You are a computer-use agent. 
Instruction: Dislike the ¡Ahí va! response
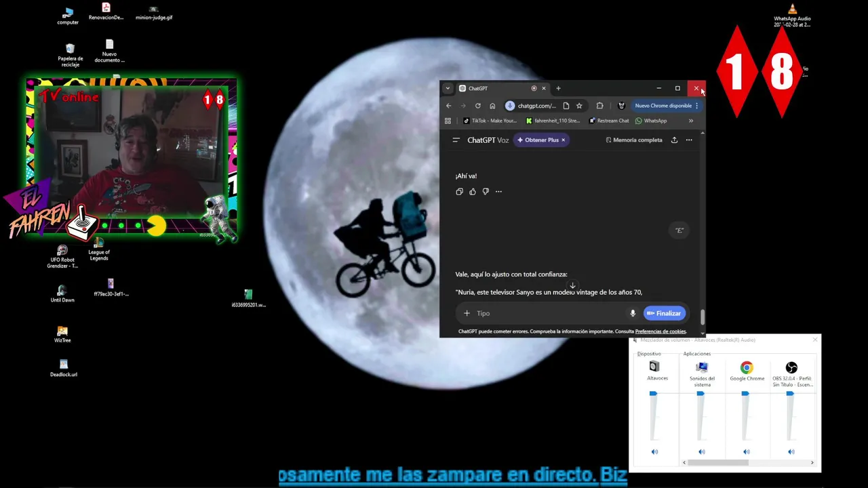click(x=486, y=192)
